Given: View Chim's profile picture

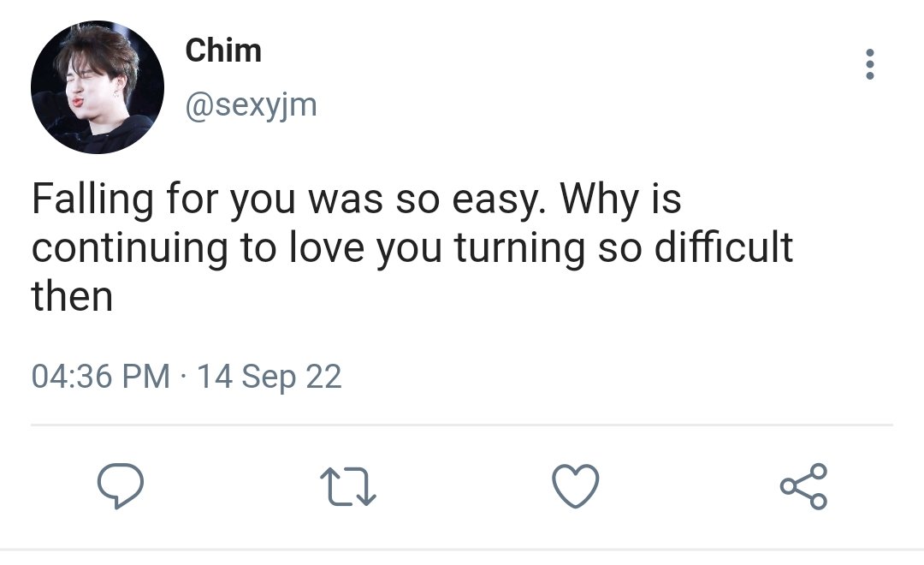Looking at the screenshot, I should coord(98,87).
